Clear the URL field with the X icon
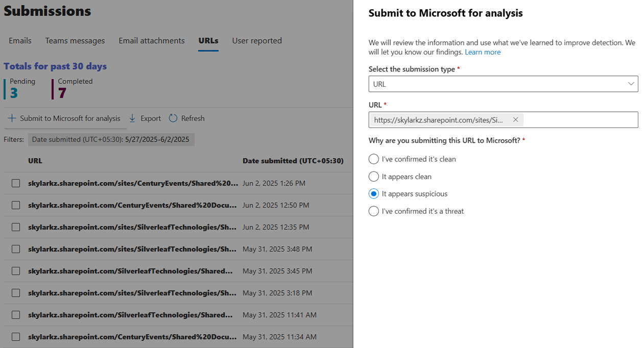Screen dimensions: 644x348 click(515, 119)
